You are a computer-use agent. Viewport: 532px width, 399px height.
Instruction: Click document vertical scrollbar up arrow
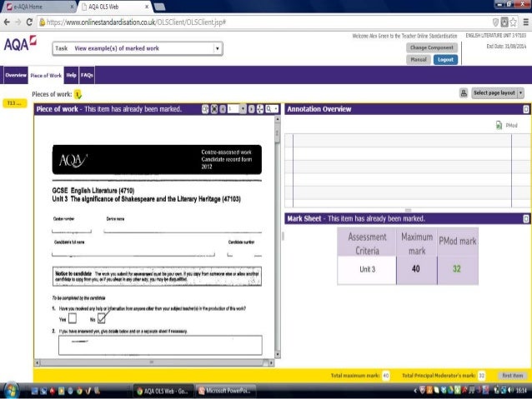coord(278,119)
